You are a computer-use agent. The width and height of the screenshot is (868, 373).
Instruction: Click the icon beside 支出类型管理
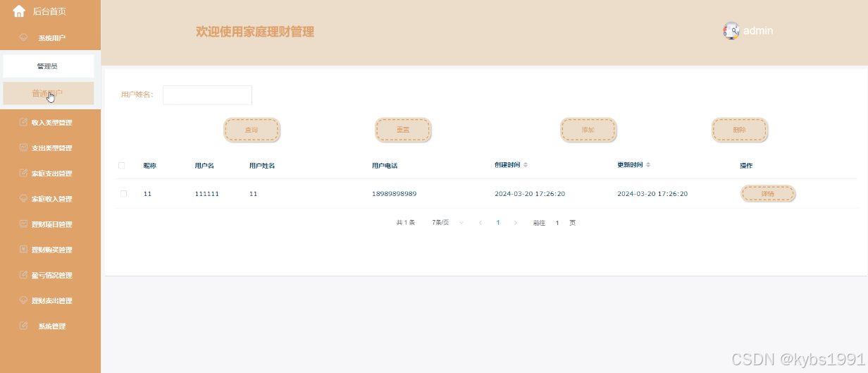pyautogui.click(x=23, y=147)
